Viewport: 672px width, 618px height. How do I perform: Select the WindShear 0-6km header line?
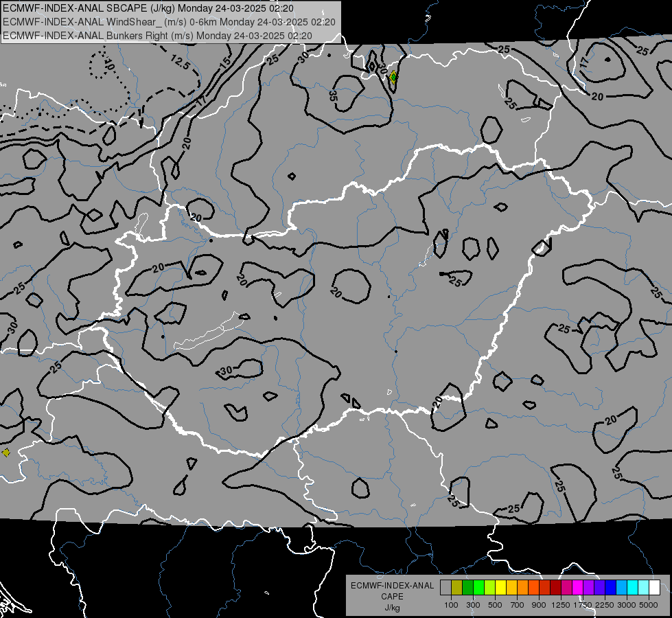click(169, 22)
